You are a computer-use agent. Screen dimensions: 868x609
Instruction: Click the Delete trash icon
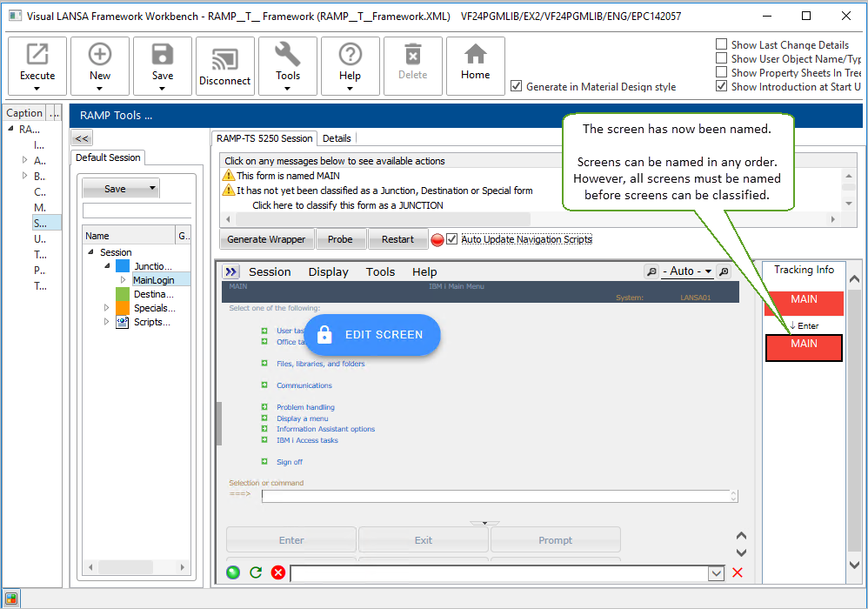[412, 54]
